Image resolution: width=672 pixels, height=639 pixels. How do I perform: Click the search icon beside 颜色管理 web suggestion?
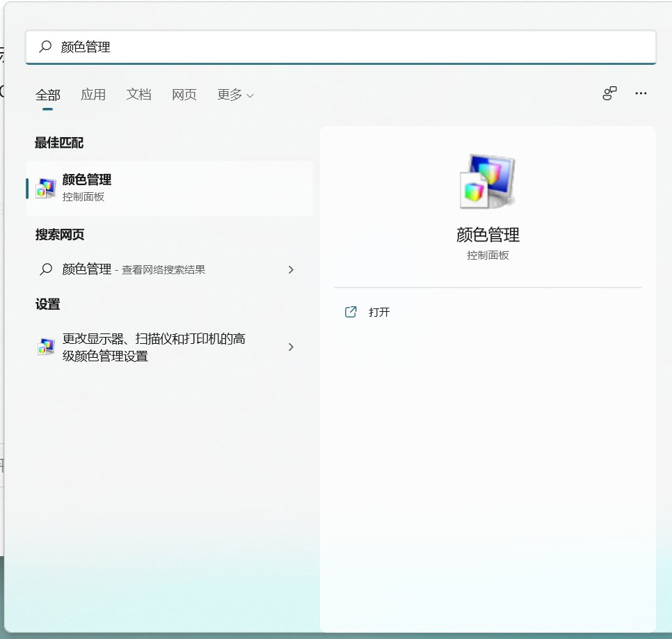pos(47,269)
